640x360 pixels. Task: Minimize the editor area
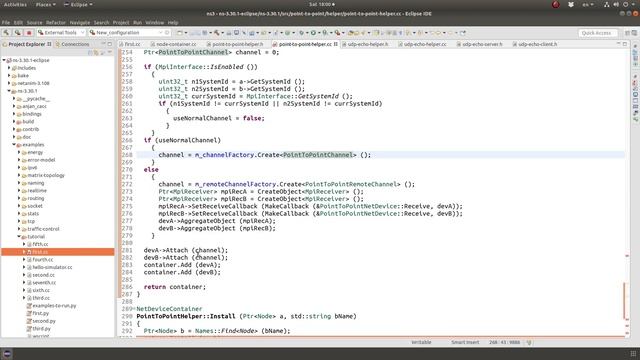point(618,44)
